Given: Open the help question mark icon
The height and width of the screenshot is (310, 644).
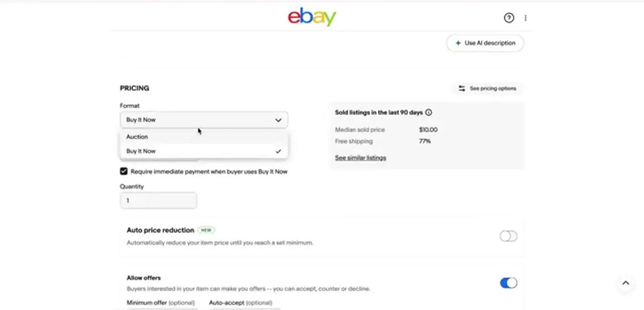Looking at the screenshot, I should click(509, 18).
